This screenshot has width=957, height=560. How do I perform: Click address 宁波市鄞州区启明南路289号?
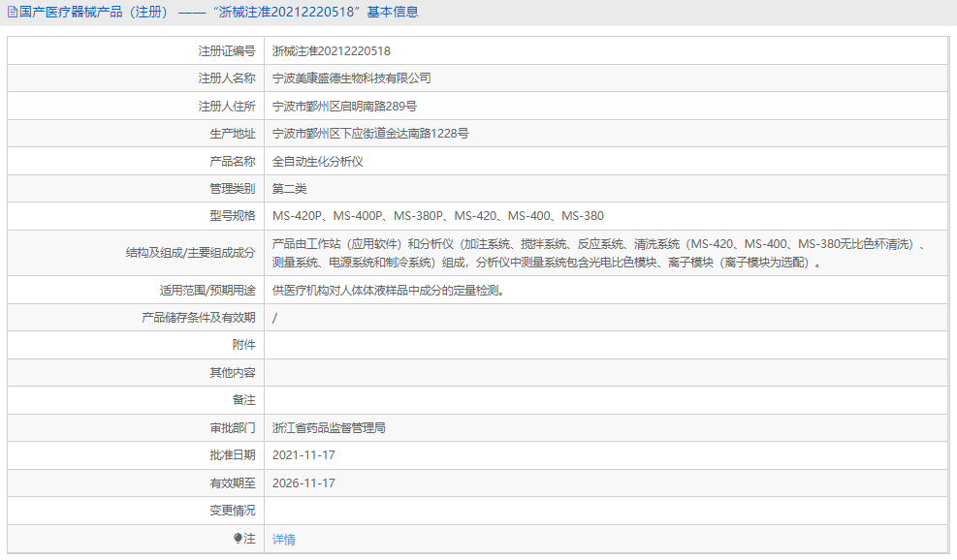345,107
